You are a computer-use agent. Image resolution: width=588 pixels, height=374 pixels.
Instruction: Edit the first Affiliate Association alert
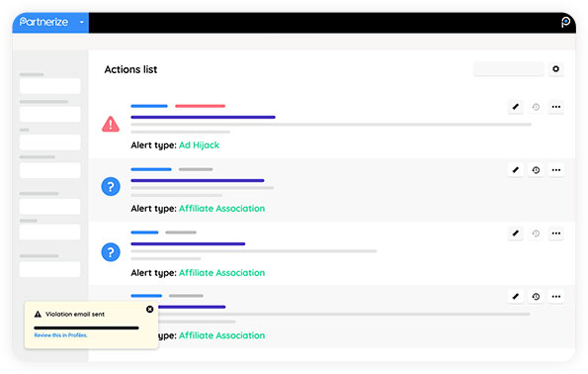point(516,170)
